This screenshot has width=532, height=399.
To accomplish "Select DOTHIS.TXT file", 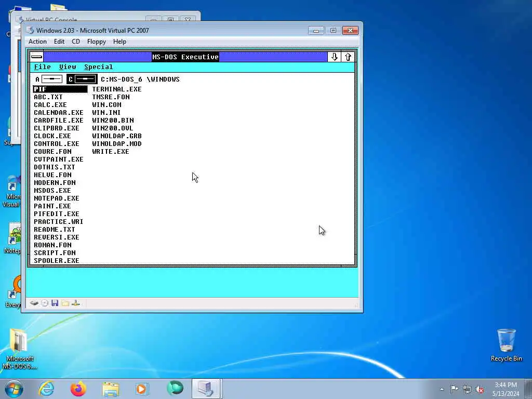I will (54, 167).
